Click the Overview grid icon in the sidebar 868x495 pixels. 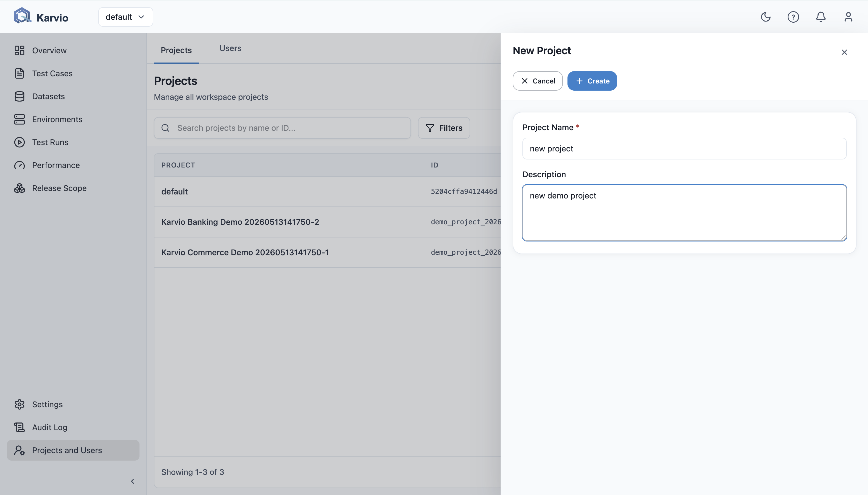20,50
